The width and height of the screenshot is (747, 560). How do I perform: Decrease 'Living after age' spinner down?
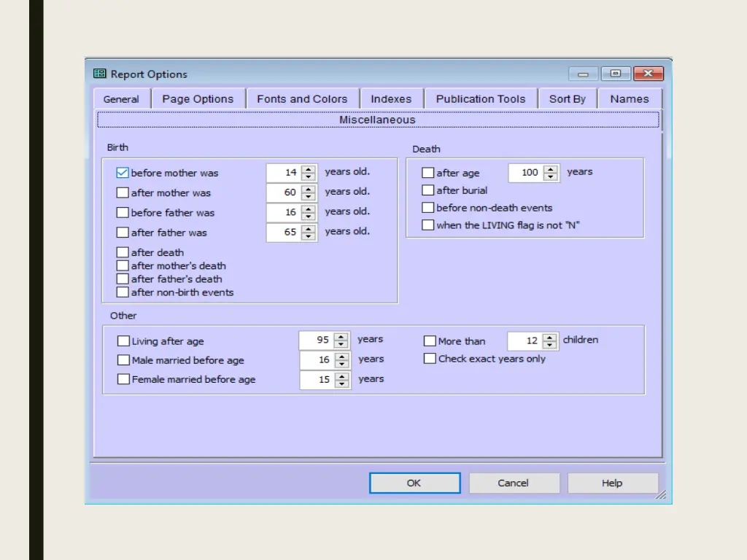tap(341, 344)
